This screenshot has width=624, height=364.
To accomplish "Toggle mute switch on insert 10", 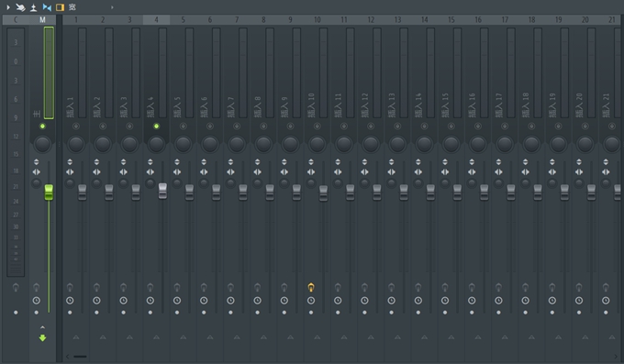I will point(318,127).
